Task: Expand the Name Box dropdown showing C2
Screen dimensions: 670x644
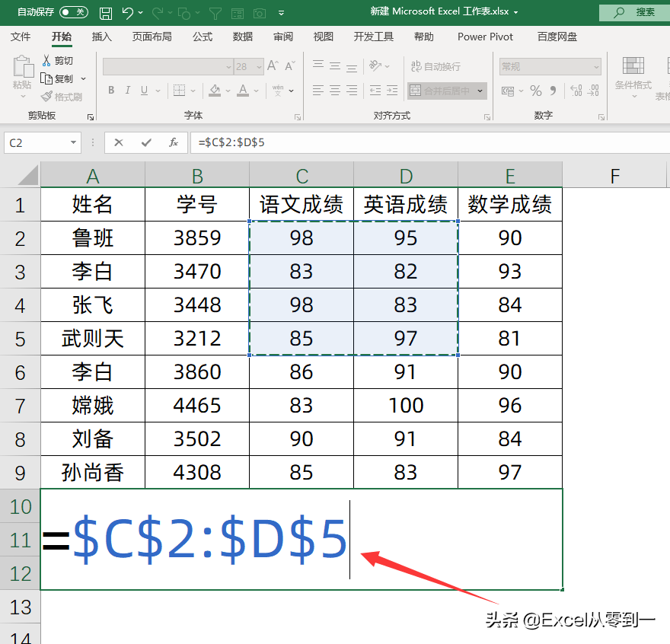Action: coord(73,142)
